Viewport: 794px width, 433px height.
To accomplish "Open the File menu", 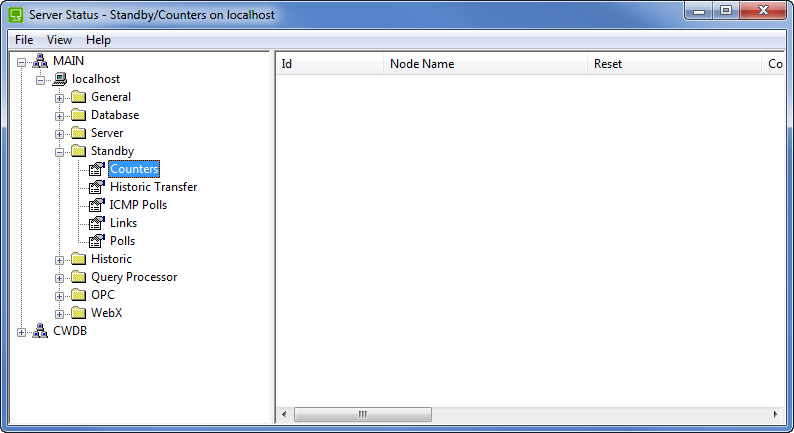I will (x=24, y=40).
